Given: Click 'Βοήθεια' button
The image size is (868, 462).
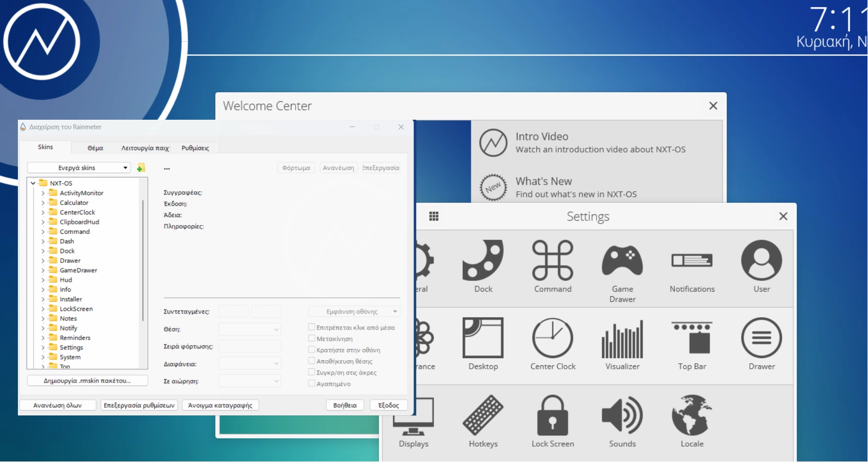Looking at the screenshot, I should pyautogui.click(x=345, y=405).
